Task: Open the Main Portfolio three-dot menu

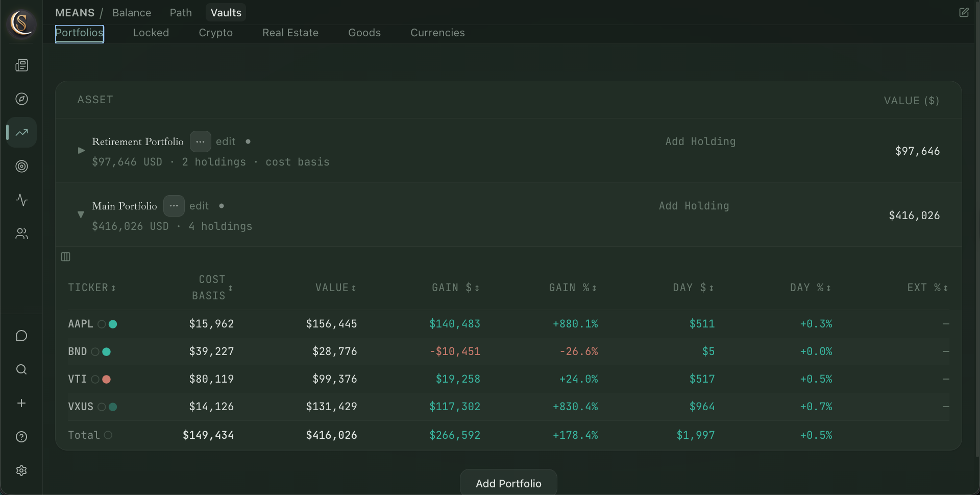Action: point(174,206)
